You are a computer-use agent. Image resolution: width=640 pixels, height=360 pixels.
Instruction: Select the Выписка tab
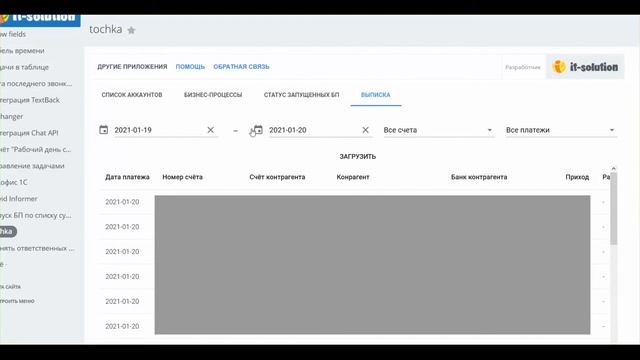click(376, 95)
